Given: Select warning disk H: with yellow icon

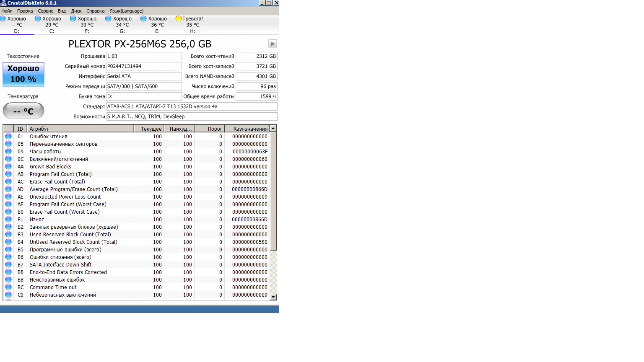Looking at the screenshot, I should (179, 18).
